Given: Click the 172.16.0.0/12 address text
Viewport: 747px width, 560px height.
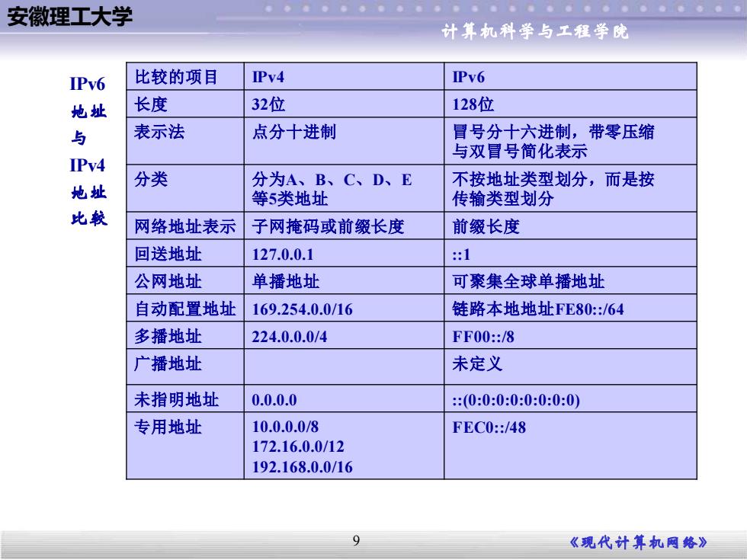Looking at the screenshot, I should click(298, 446).
